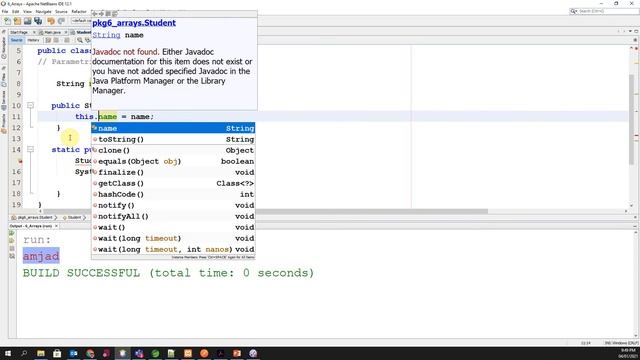The width and height of the screenshot is (640, 360).
Task: Select equals(Object obj) completion entry
Action: [173, 161]
